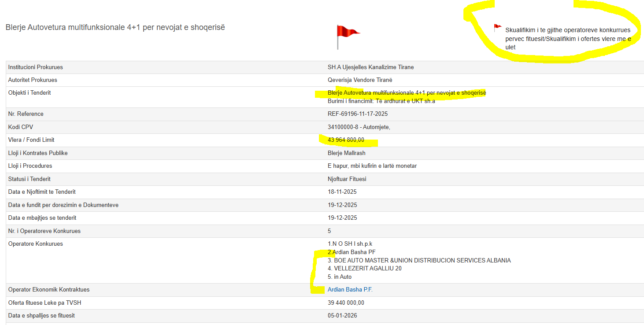This screenshot has width=644, height=325.
Task: Click the winning offer amount 39 440 000,00
Action: pyautogui.click(x=346, y=303)
